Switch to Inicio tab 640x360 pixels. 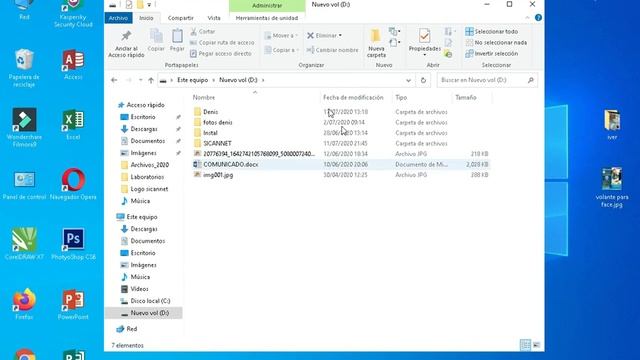click(146, 18)
